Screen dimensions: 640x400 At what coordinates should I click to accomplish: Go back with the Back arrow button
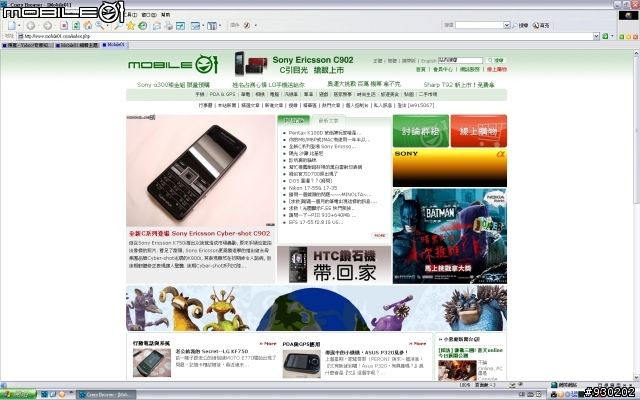click(31, 26)
